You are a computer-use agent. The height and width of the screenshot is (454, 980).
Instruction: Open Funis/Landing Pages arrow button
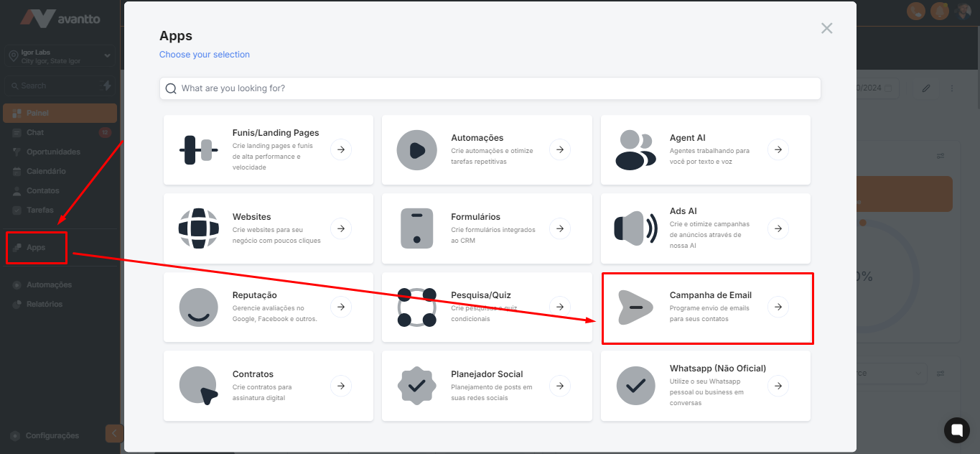click(341, 149)
